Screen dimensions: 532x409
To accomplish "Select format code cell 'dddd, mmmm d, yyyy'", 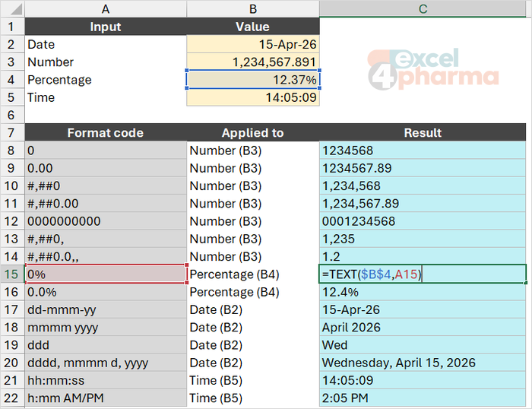I will (106, 363).
